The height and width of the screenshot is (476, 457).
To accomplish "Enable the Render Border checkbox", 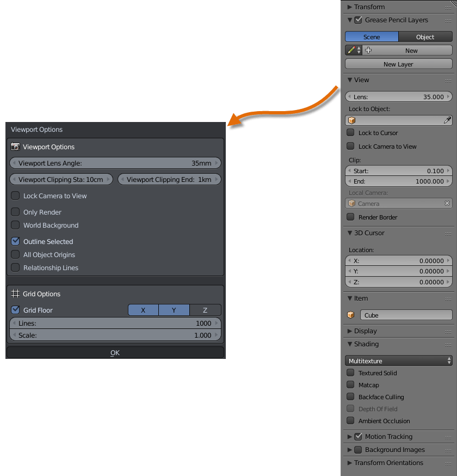I will pos(350,217).
